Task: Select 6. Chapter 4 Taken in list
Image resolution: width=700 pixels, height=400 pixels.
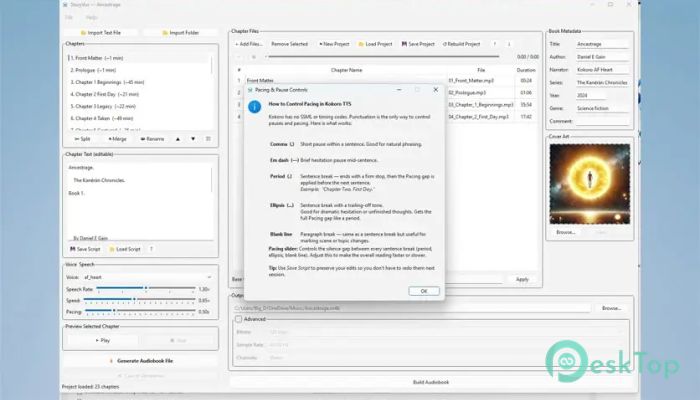Action: 138,118
